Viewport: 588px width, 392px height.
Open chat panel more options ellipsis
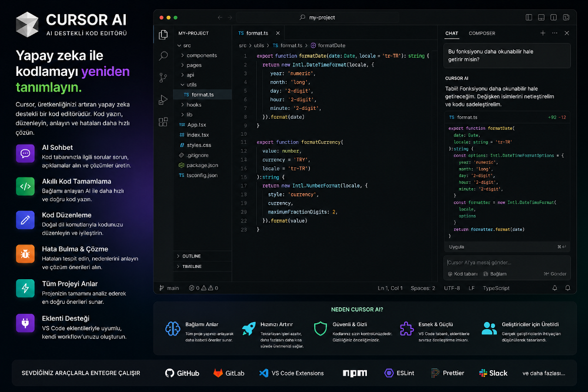[554, 33]
